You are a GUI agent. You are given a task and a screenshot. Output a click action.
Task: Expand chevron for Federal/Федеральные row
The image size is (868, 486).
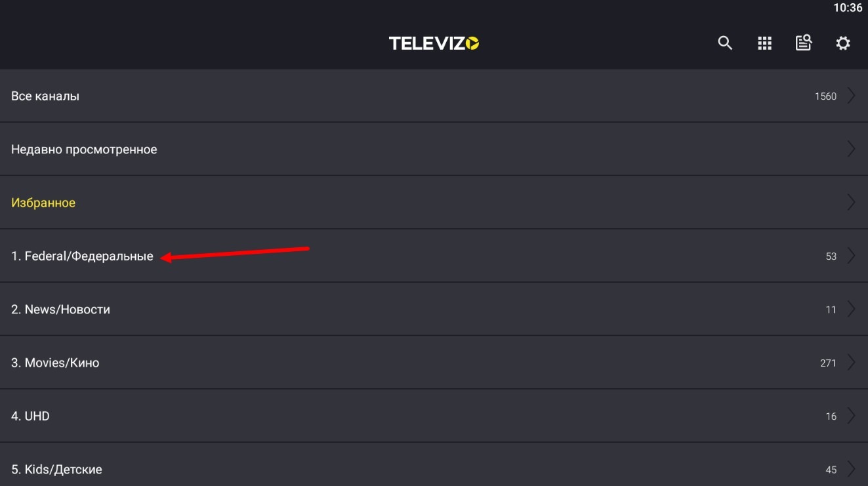(851, 256)
